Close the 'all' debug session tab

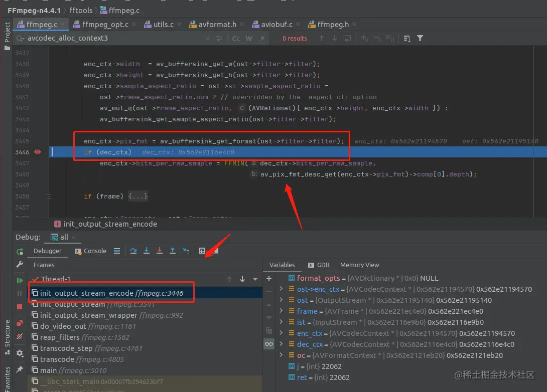coord(74,237)
